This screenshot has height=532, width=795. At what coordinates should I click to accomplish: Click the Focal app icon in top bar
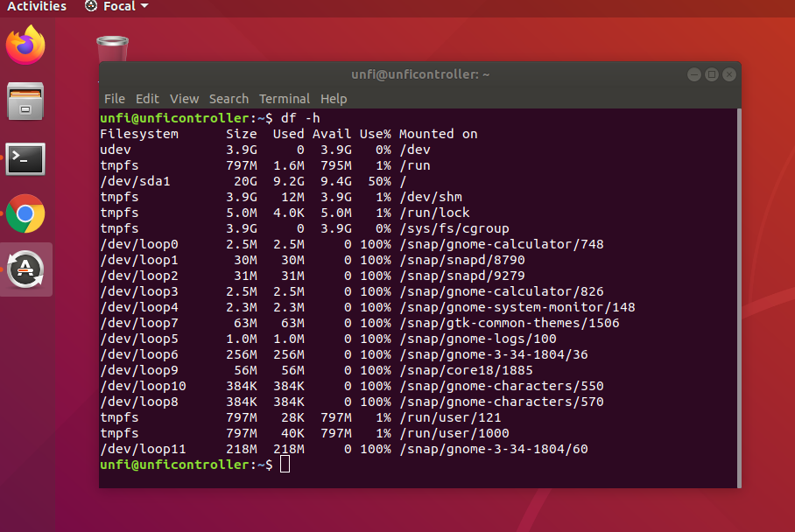(x=91, y=6)
